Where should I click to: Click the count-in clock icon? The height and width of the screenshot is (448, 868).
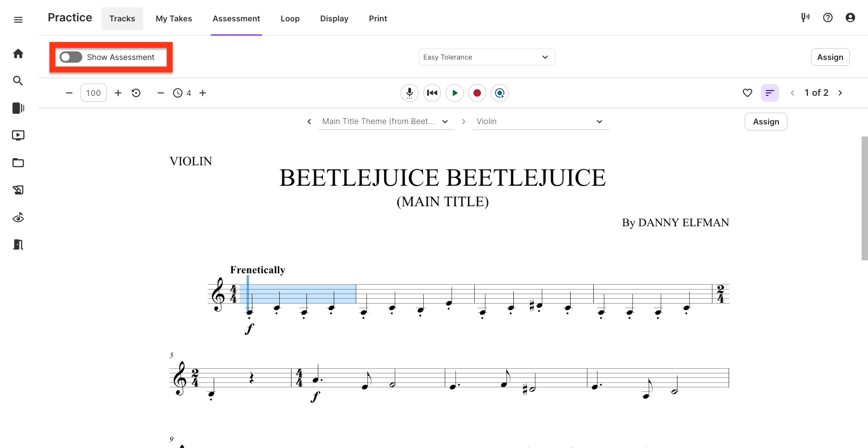tap(178, 93)
